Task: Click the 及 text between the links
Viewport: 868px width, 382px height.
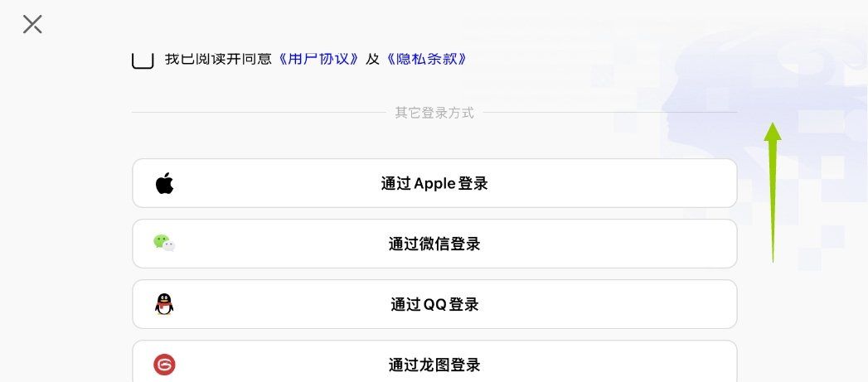Action: click(373, 59)
